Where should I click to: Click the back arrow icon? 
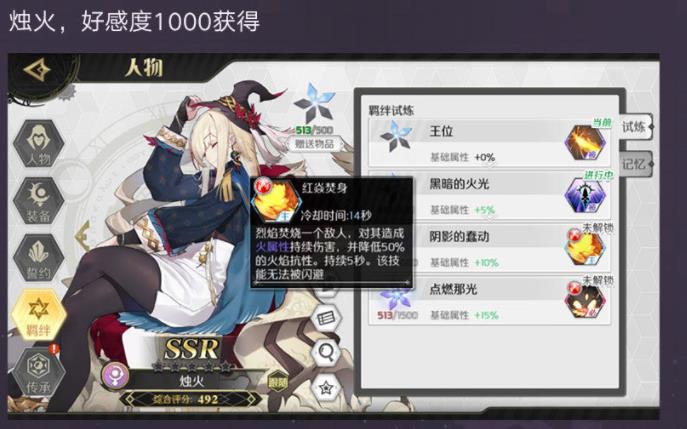(x=37, y=70)
